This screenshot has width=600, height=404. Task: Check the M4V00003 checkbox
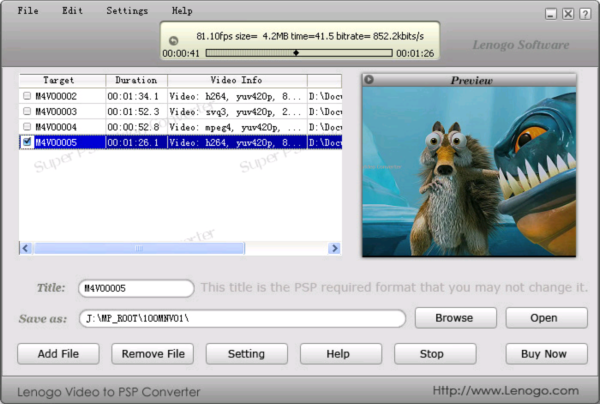coord(27,111)
